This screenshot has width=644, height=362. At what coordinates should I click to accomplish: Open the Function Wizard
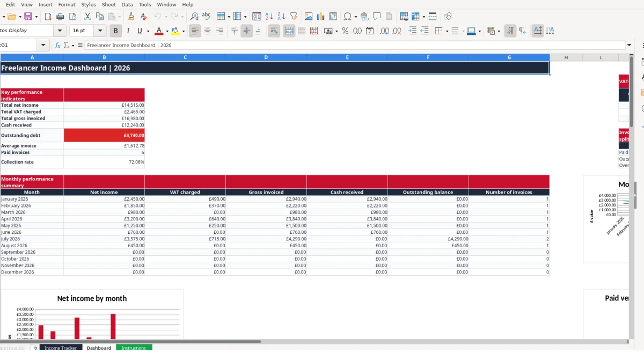(x=58, y=46)
